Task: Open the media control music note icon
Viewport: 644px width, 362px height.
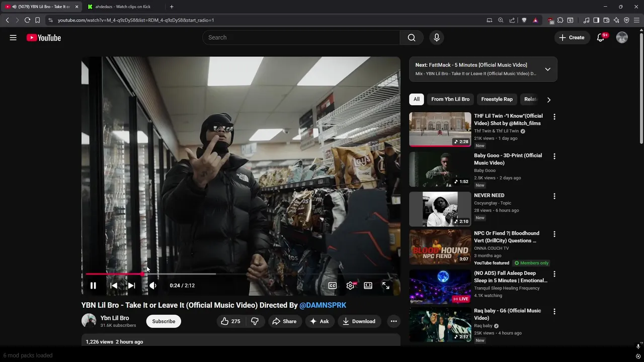Action: [x=586, y=20]
